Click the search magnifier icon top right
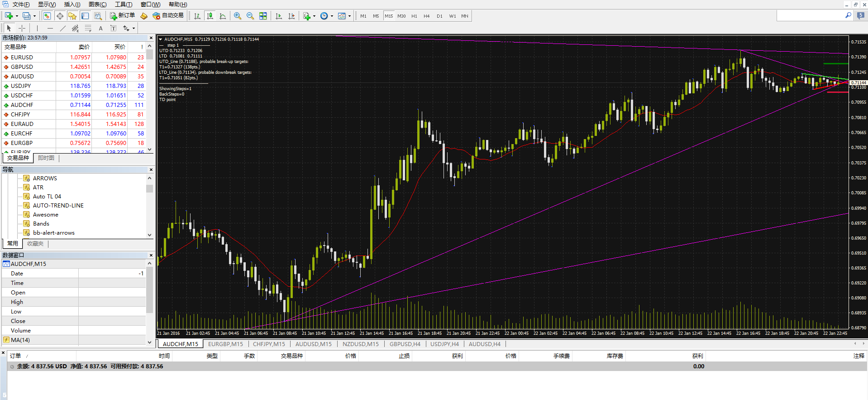Image resolution: width=868 pixels, height=400 pixels. pyautogui.click(x=848, y=15)
